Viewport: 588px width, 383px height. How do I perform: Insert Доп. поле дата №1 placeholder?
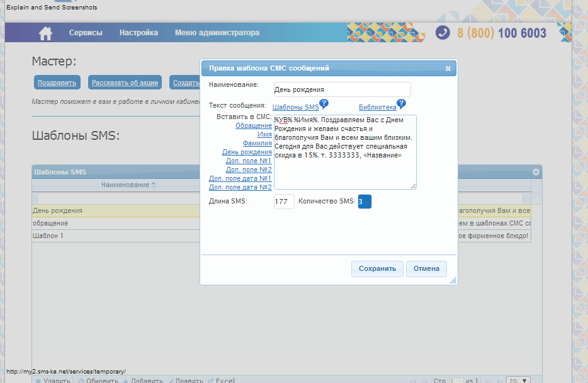[240, 178]
